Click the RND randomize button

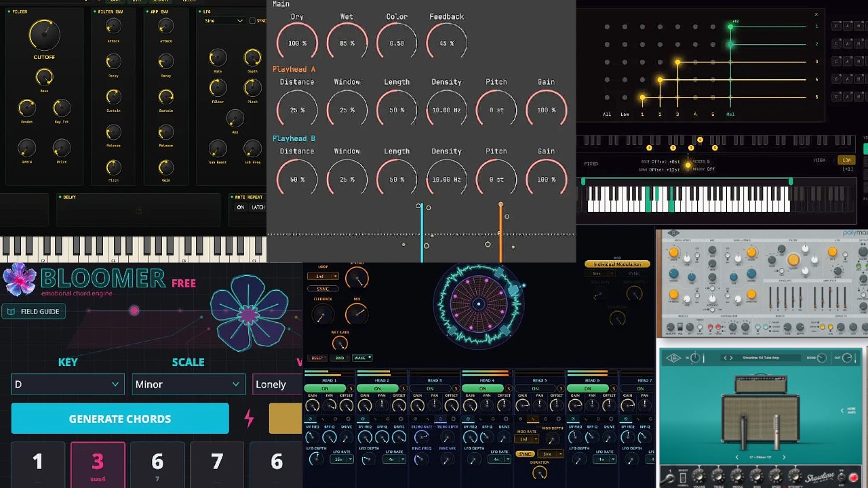pos(340,358)
